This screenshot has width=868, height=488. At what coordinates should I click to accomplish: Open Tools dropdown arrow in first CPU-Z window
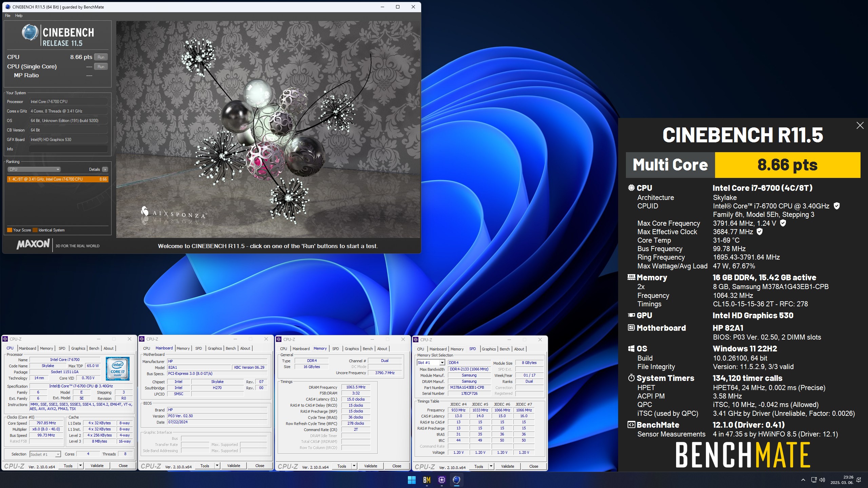pyautogui.click(x=81, y=466)
